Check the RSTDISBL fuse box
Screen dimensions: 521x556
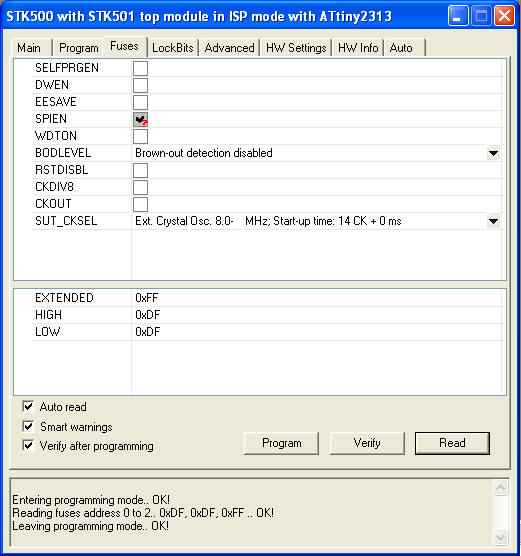140,170
